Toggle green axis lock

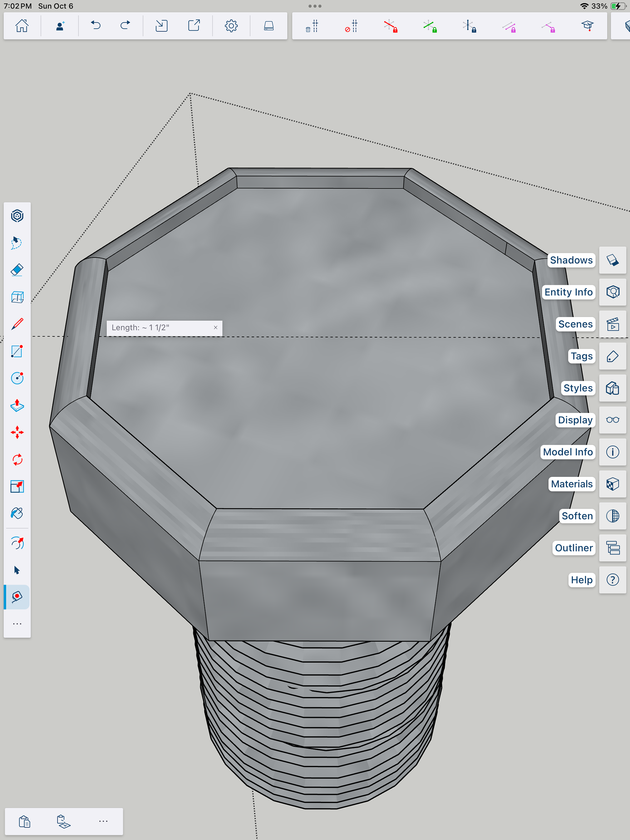[430, 26]
